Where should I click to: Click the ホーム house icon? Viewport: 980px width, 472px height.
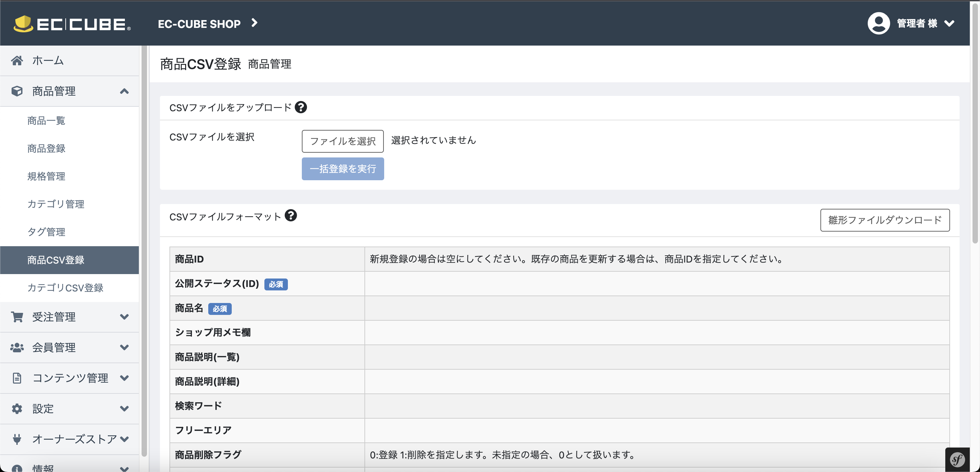coord(17,61)
